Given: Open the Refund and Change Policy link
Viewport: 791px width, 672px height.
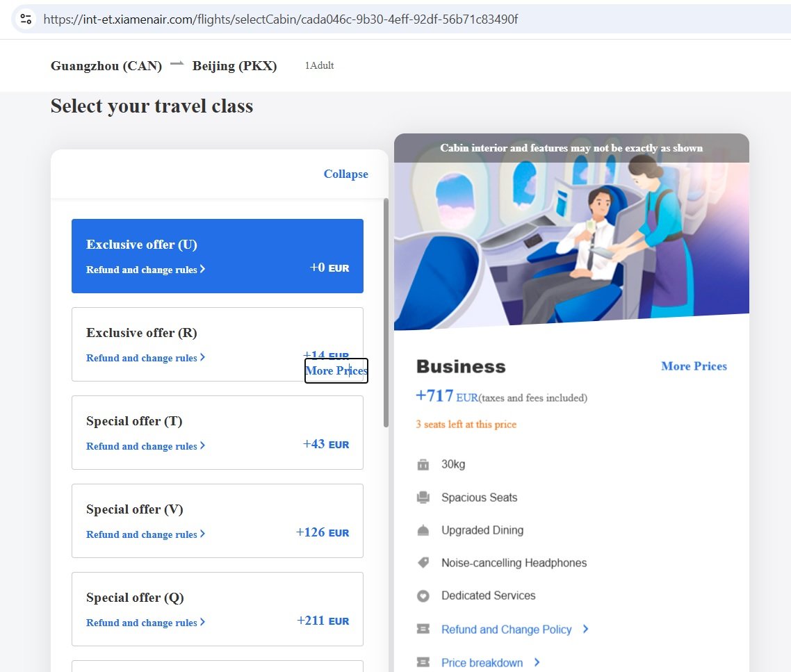Looking at the screenshot, I should pos(506,630).
